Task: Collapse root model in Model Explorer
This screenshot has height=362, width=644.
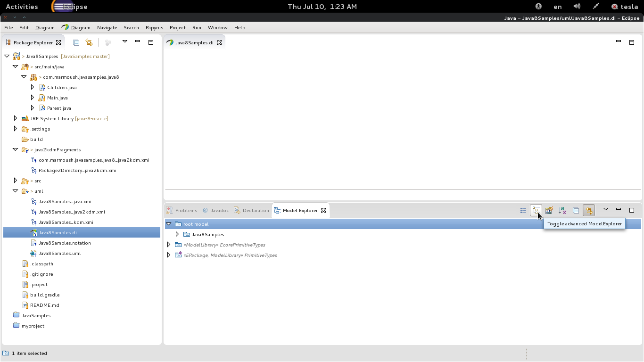Action: (169, 224)
